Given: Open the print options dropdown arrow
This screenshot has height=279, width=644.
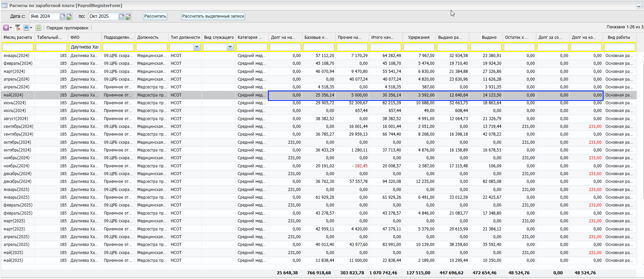Looking at the screenshot, I should tap(31, 28).
